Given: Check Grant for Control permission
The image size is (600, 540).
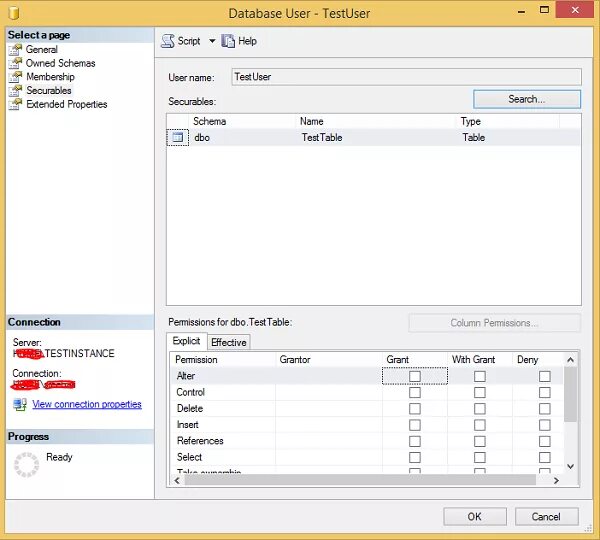Looking at the screenshot, I should pos(415,392).
